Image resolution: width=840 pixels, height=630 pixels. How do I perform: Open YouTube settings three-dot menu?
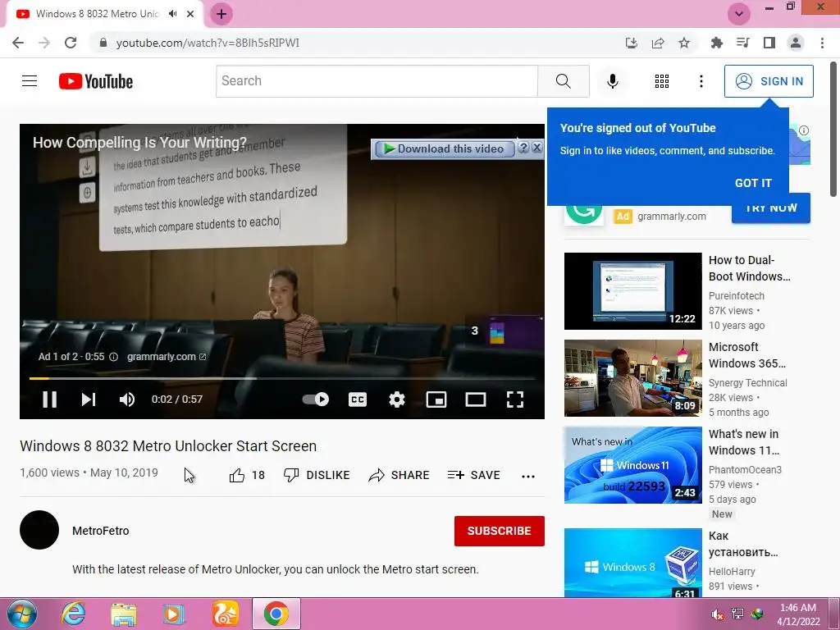[x=701, y=81]
